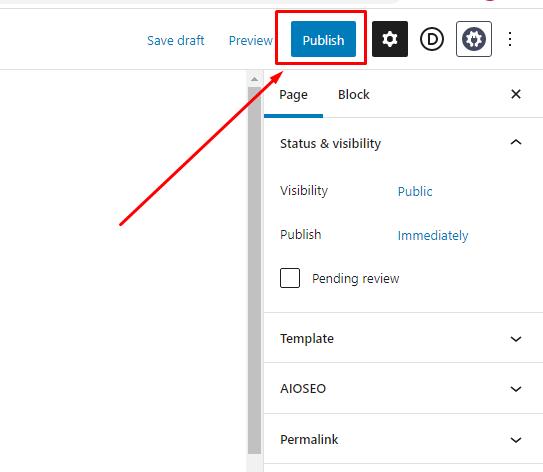Click the scrollbar up arrow
This screenshot has height=472, width=543.
[255, 79]
